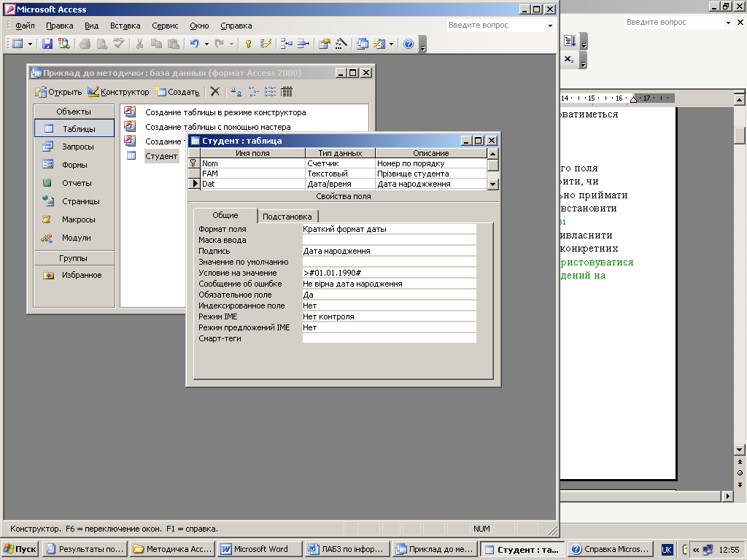Screen dimensions: 747x560
Task: Click the File Search toolbar icon
Action: point(63,44)
